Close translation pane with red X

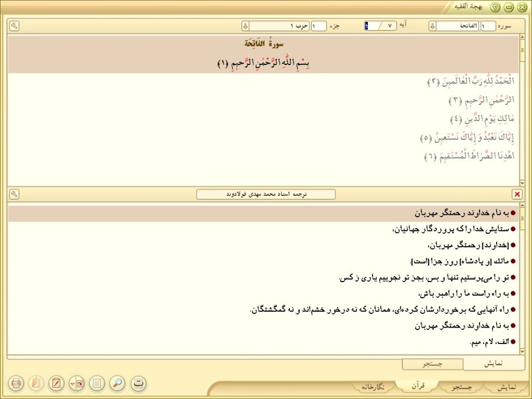(517, 194)
